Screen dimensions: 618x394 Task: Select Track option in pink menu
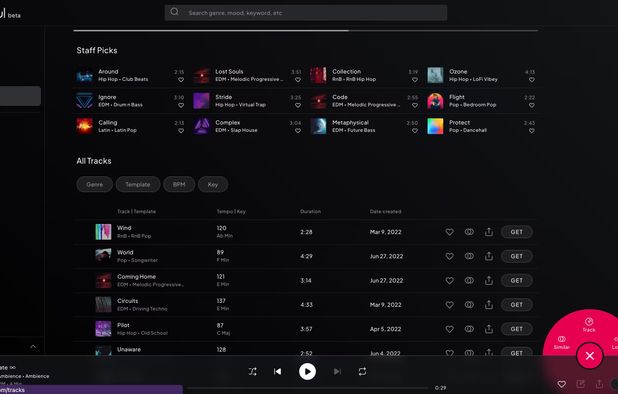pos(589,325)
